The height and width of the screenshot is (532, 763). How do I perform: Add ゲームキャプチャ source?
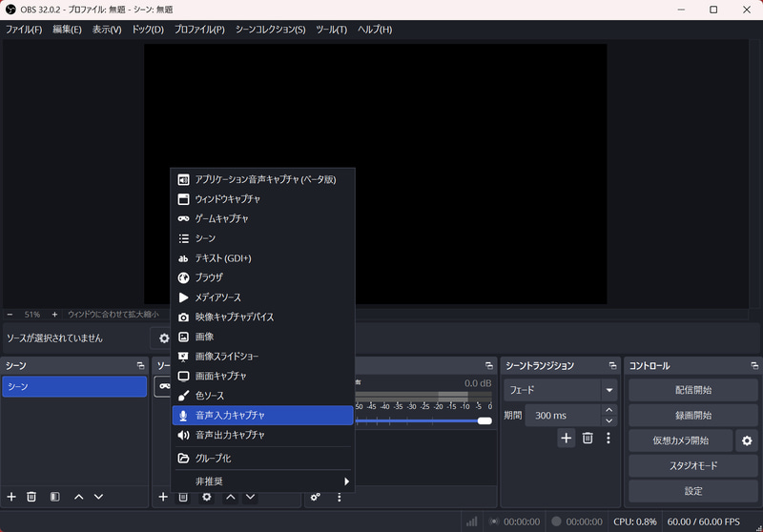263,219
